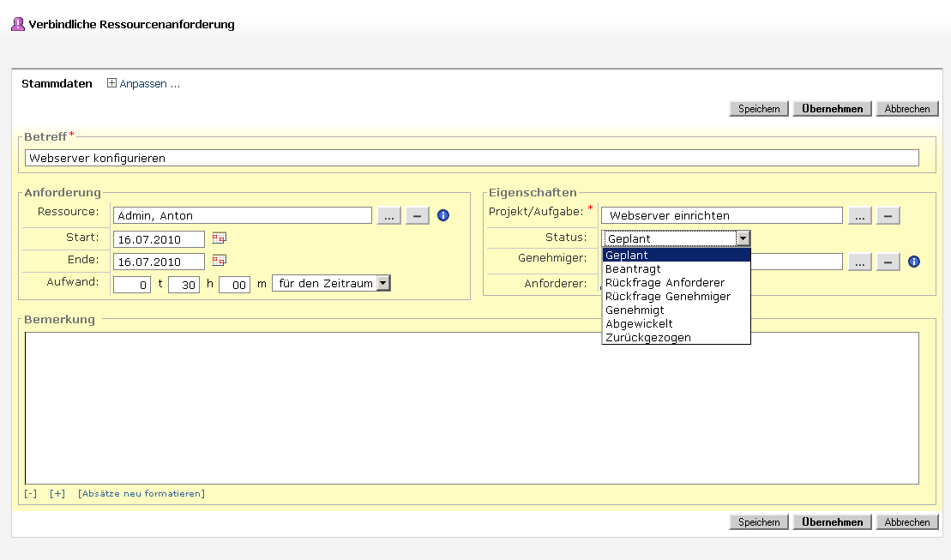
Task: Shrink the remark box with [-]
Action: pos(30,493)
